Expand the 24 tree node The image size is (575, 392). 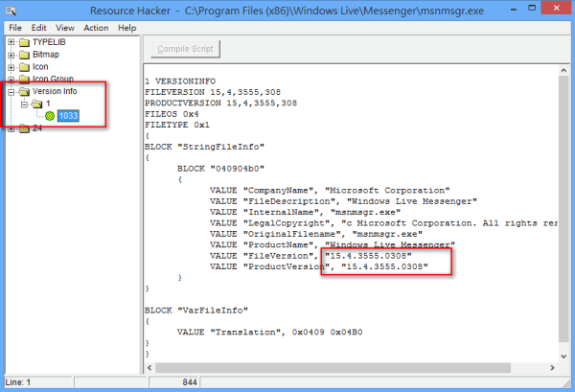(x=11, y=128)
